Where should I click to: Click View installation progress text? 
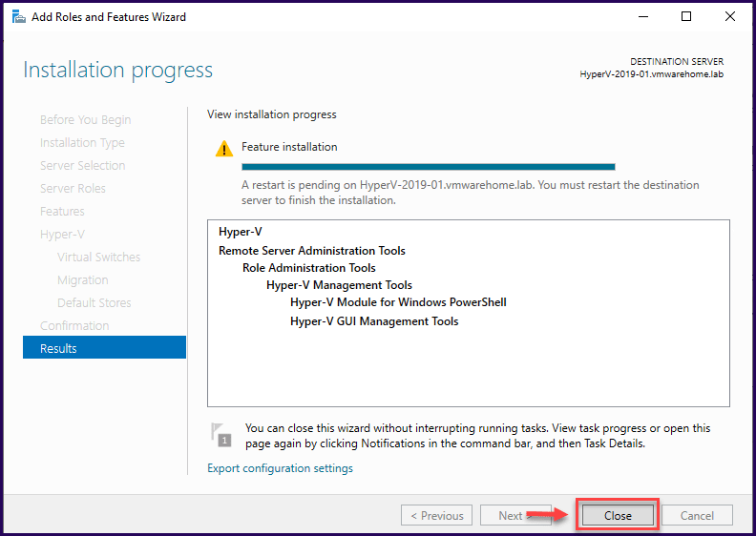coord(272,114)
